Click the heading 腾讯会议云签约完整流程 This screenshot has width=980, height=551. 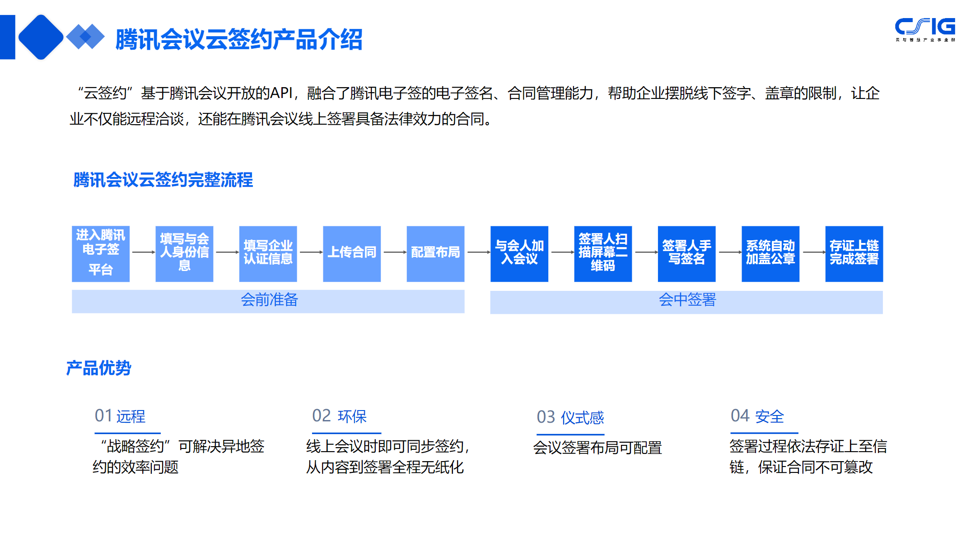[163, 180]
